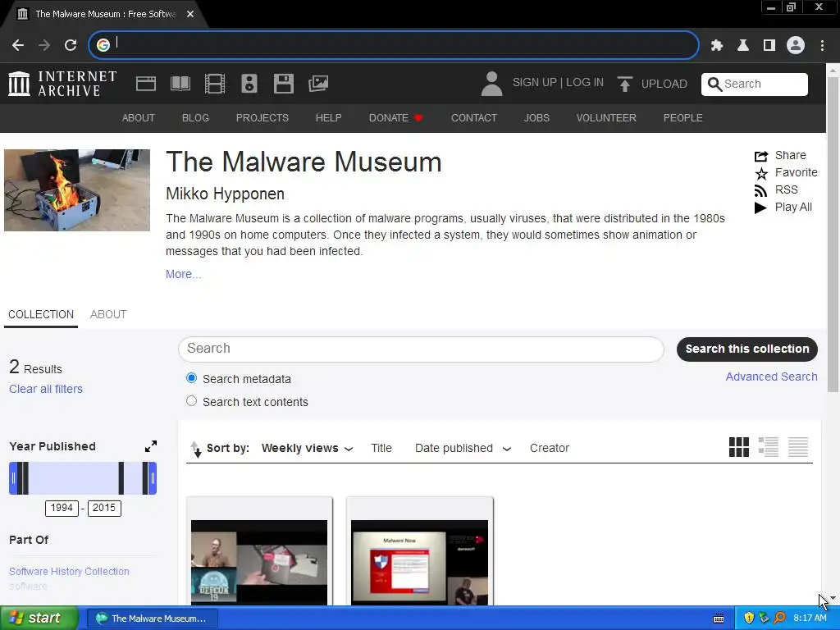
Task: Select Search metadata radio button
Action: tap(191, 378)
